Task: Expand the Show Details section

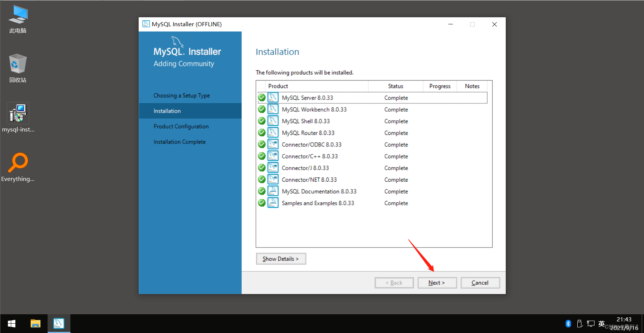Action: [x=281, y=259]
